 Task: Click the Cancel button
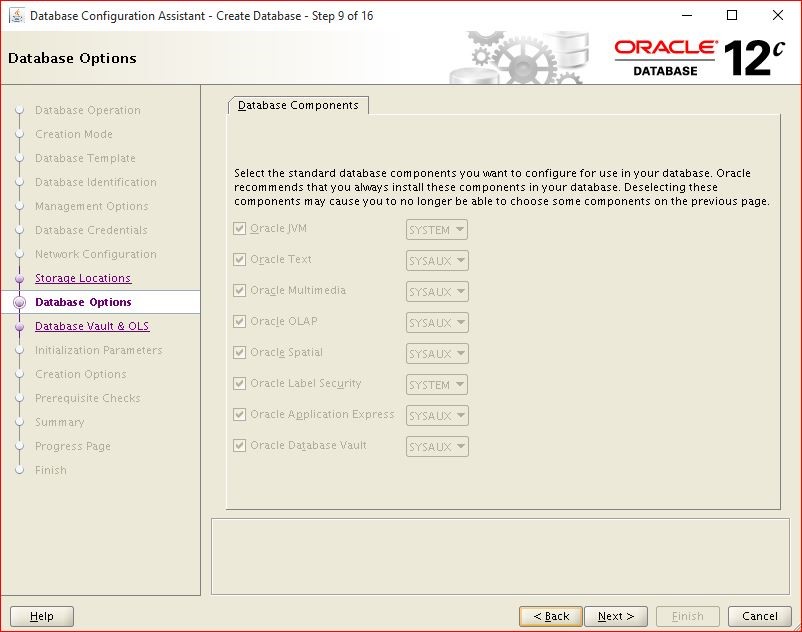[760, 616]
